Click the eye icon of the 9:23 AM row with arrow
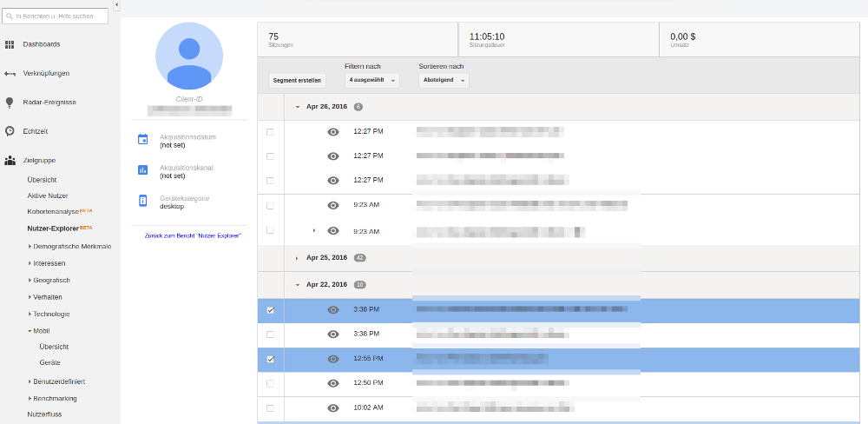Viewport: 868px width, 424px height. pyautogui.click(x=332, y=230)
